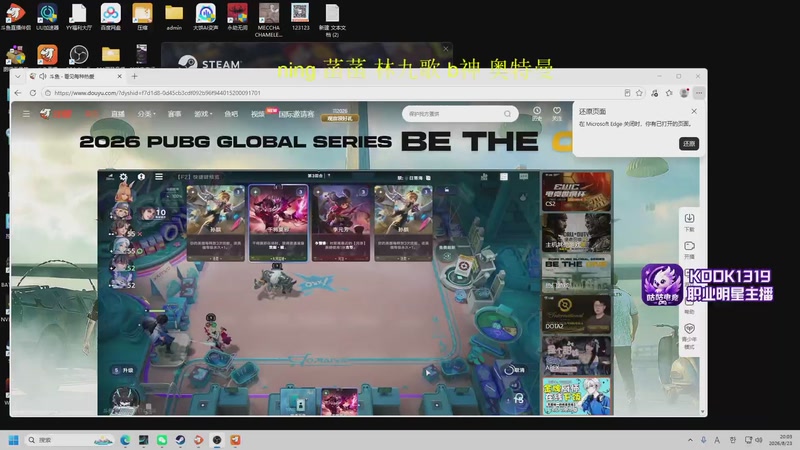Open the DOTA2 stream thumbnail
The width and height of the screenshot is (800, 450).
point(577,314)
